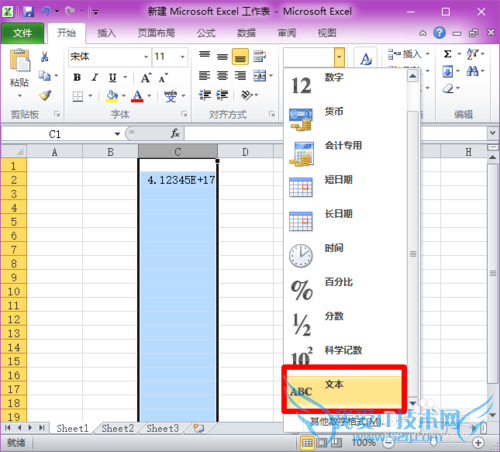Viewport: 500px width, 452px height.
Task: Select the 分数 fraction format
Action: pyautogui.click(x=345, y=324)
